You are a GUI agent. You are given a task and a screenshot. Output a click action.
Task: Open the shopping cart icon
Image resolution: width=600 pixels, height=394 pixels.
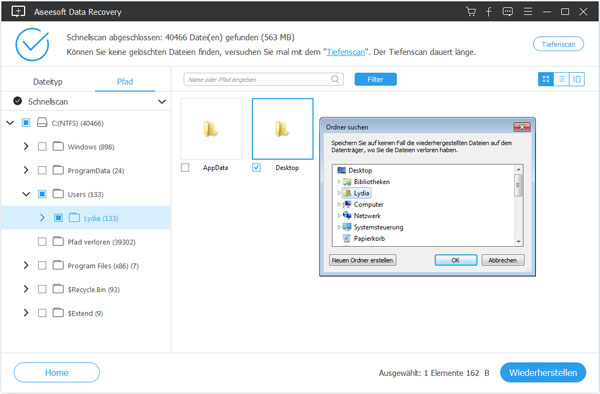coord(471,11)
